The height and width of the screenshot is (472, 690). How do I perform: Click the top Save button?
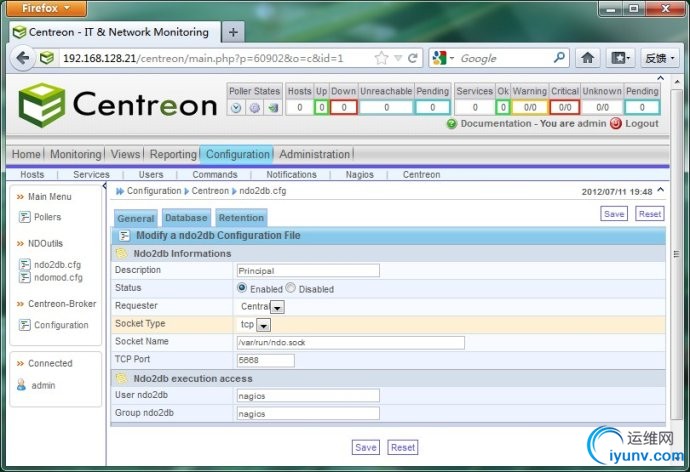(614, 214)
